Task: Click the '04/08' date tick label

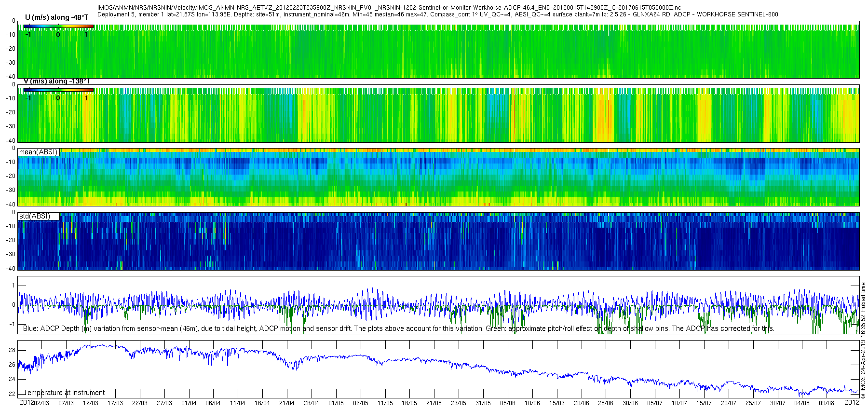Action: (x=802, y=403)
